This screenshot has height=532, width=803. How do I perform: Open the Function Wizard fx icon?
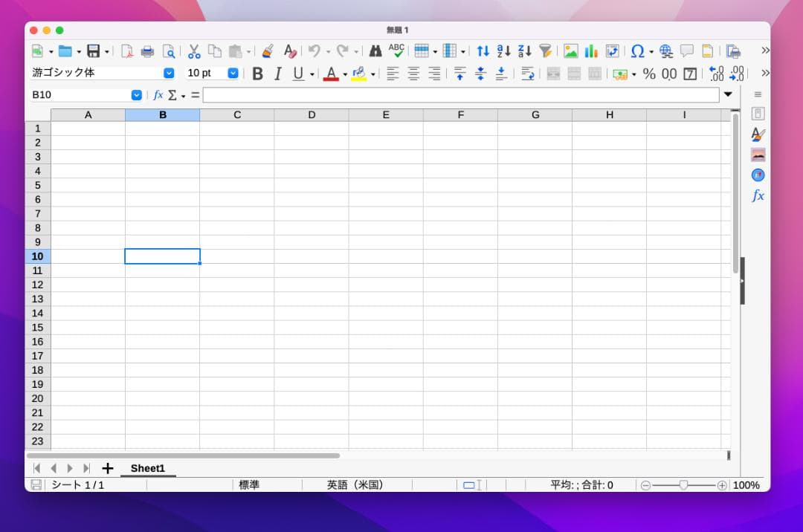[158, 95]
